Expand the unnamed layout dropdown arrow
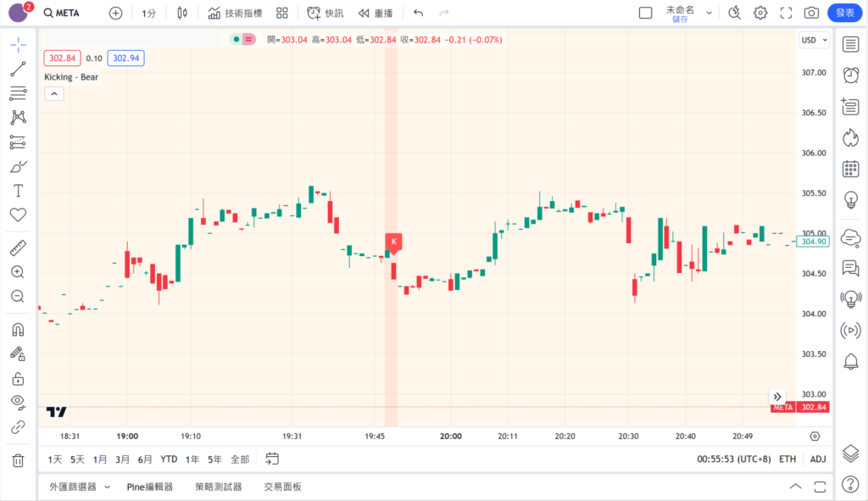The height and width of the screenshot is (501, 868). (x=709, y=13)
